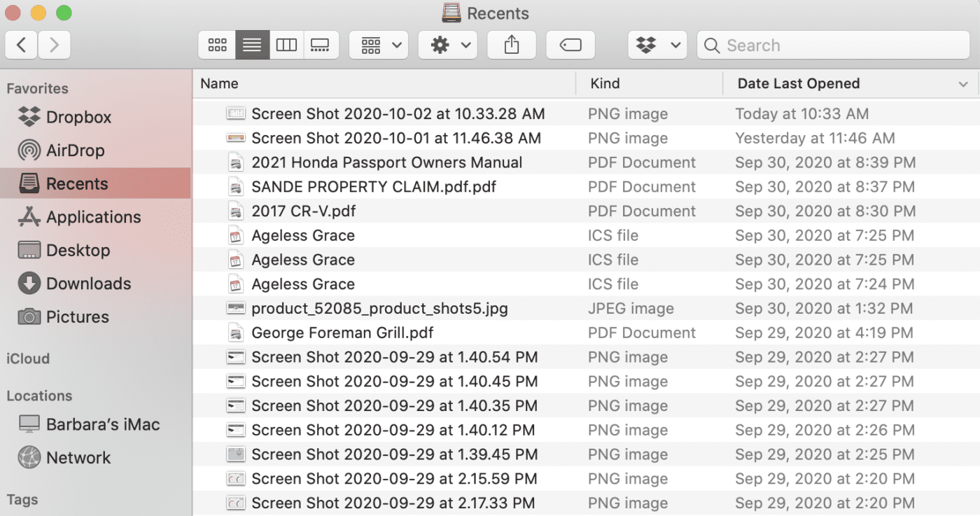Open the Dropbox toolbar dropdown
Screen dimensions: 980x516
[657, 46]
